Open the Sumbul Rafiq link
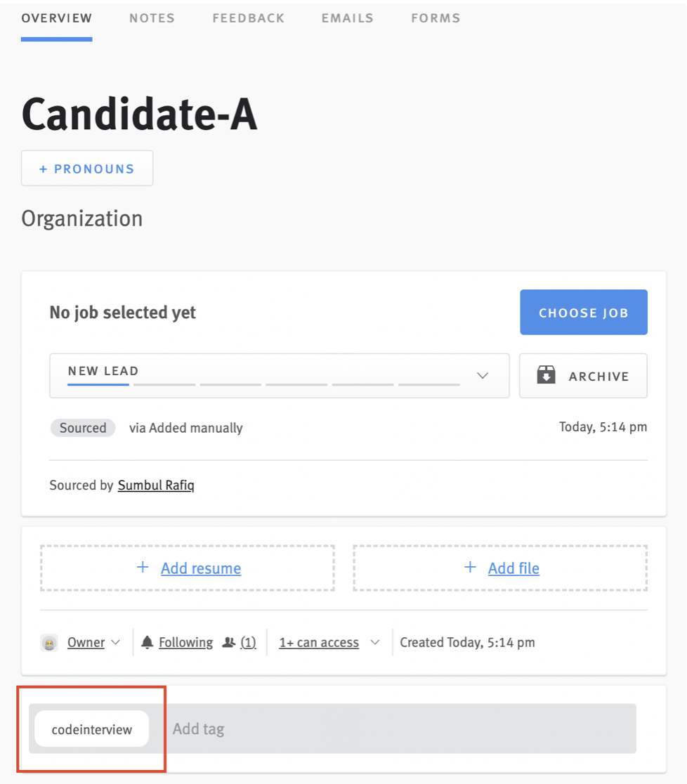 (156, 485)
